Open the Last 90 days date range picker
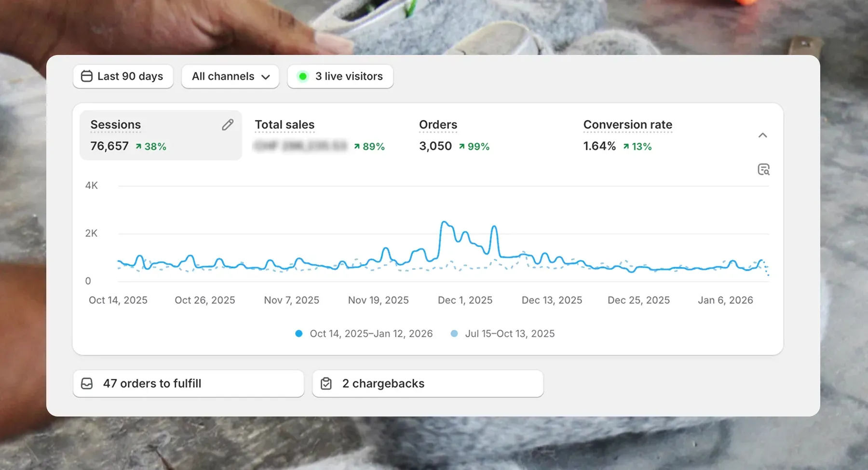 [x=123, y=76]
